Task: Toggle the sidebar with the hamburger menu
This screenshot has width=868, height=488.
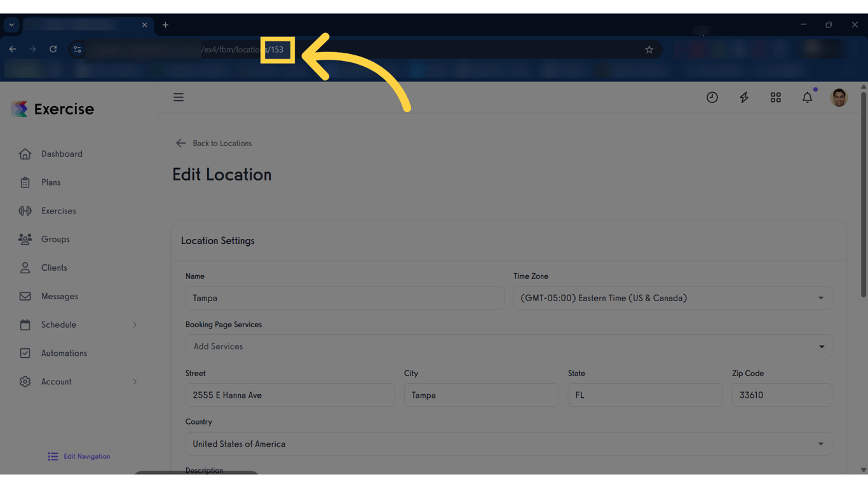Action: (179, 97)
